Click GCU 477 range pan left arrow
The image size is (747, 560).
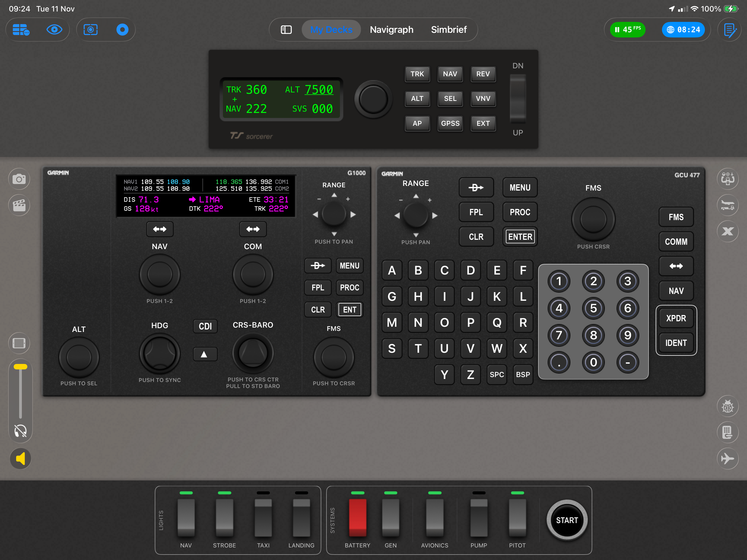click(x=397, y=215)
